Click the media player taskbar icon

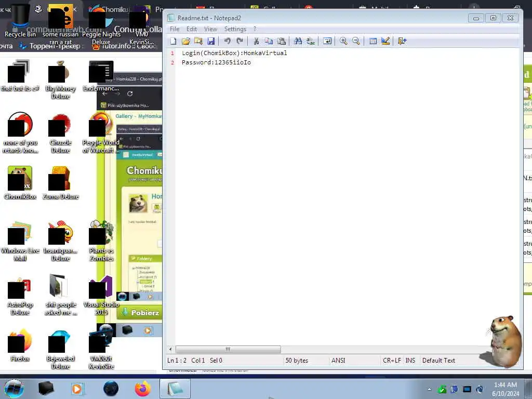click(x=77, y=389)
